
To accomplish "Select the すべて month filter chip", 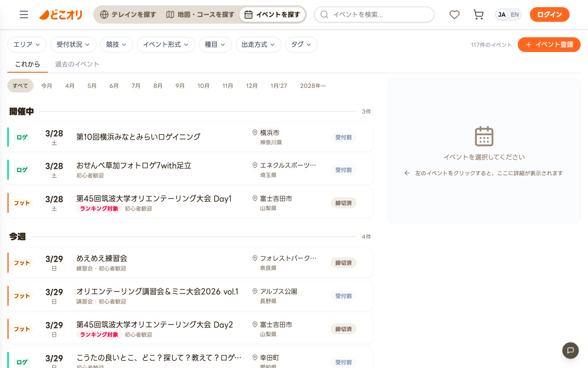I will [20, 86].
